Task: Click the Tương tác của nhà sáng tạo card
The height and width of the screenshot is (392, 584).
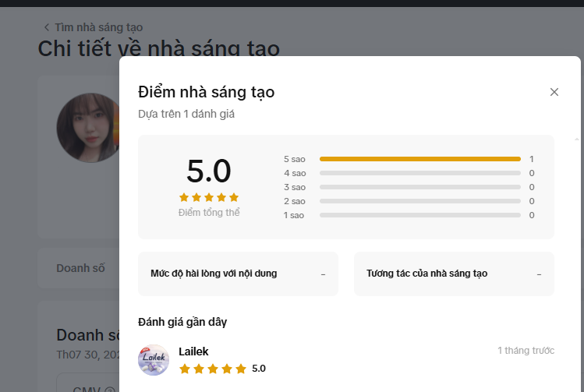Action: [x=454, y=274]
